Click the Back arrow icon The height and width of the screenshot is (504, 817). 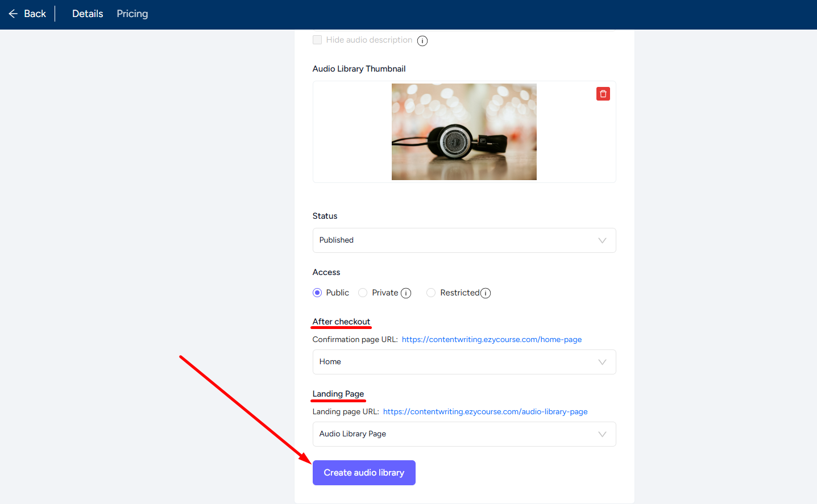[x=13, y=14]
